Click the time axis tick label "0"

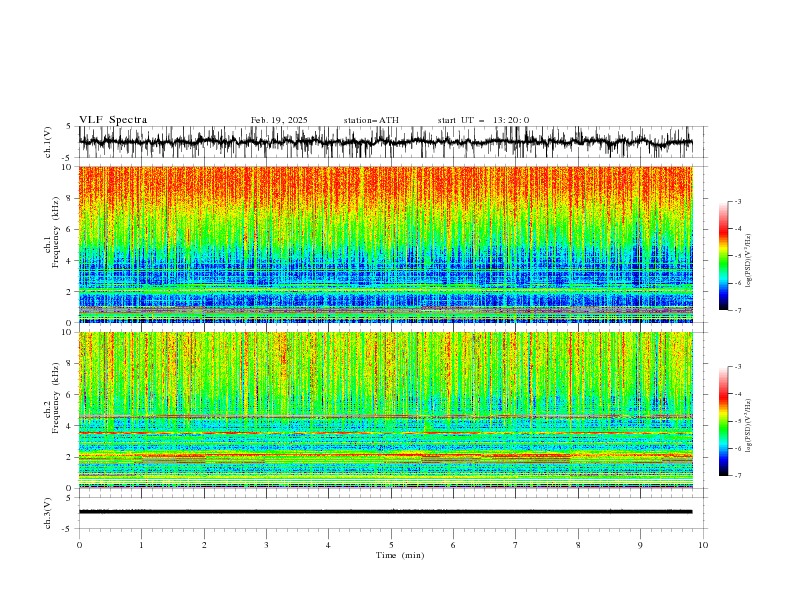[79, 545]
